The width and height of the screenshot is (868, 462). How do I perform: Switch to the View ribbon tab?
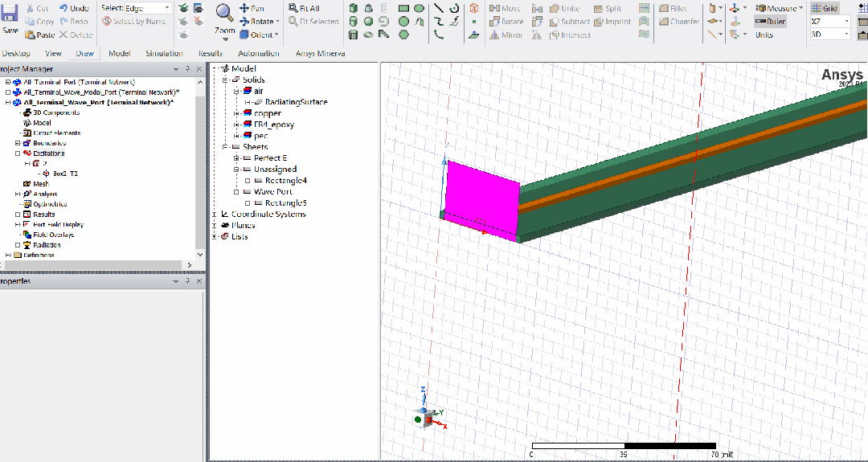(x=53, y=54)
